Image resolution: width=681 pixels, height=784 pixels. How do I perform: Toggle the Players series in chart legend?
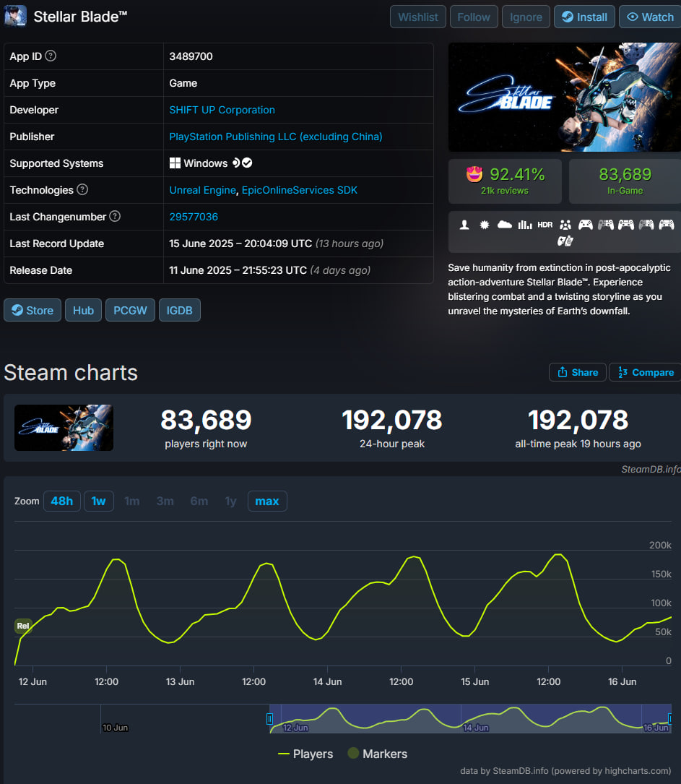[305, 754]
